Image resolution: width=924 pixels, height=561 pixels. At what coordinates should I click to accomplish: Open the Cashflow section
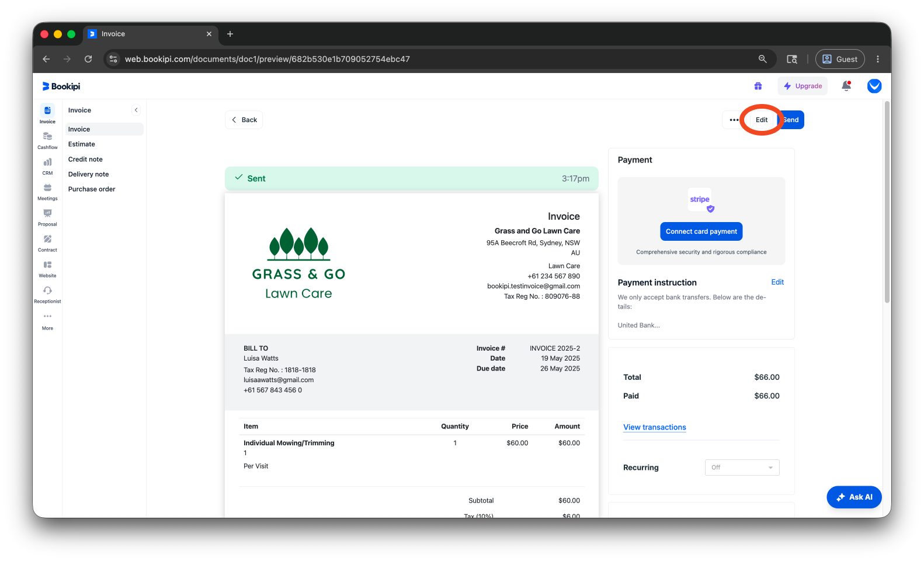coord(47,140)
